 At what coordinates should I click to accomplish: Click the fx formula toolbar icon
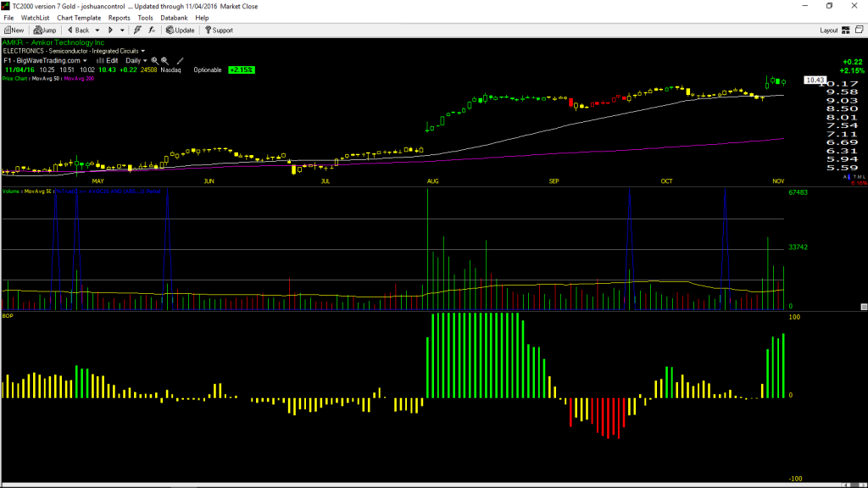coord(152,30)
